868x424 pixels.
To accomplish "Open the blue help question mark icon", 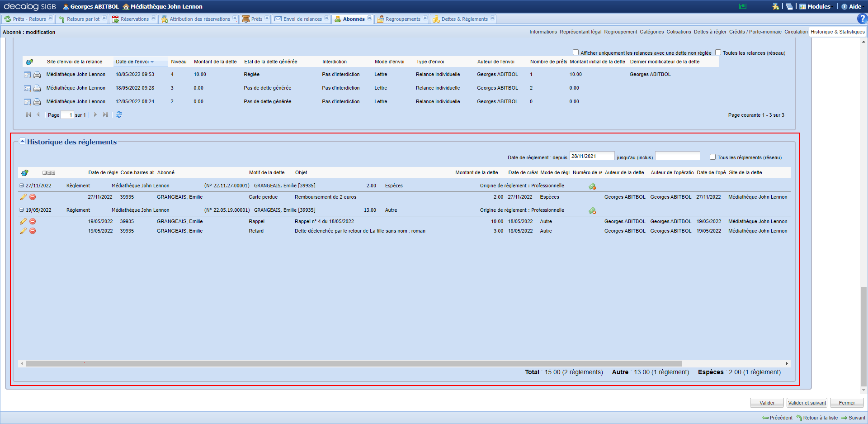I will pos(862,19).
